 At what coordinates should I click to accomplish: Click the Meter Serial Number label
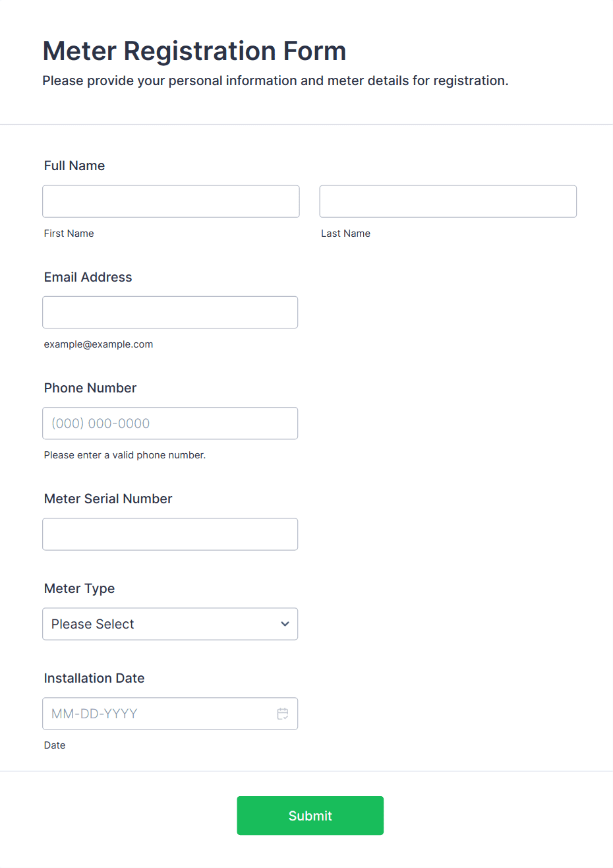pyautogui.click(x=108, y=499)
